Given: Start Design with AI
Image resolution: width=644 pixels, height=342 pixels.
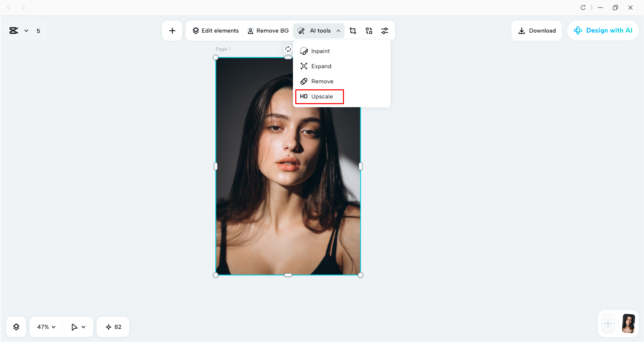Looking at the screenshot, I should pos(603,30).
